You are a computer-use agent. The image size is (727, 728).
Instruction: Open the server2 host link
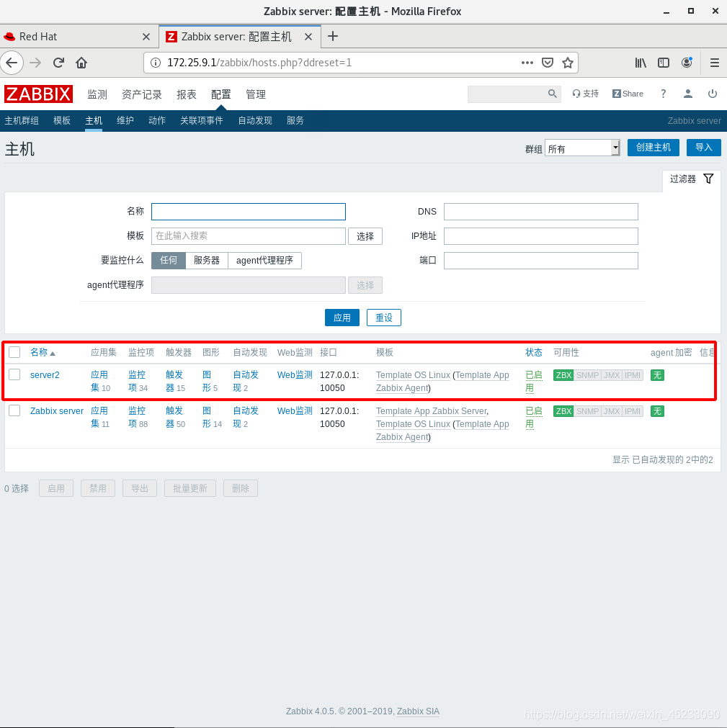point(45,375)
